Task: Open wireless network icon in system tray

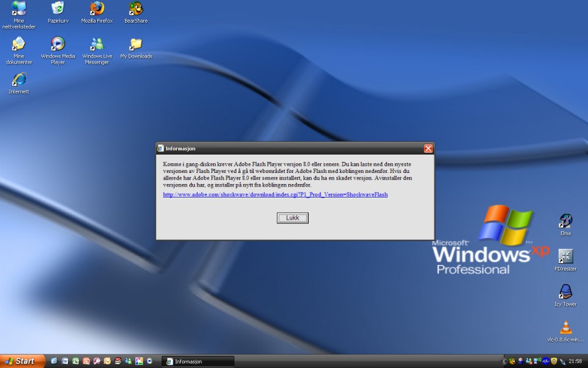Action: point(537,361)
